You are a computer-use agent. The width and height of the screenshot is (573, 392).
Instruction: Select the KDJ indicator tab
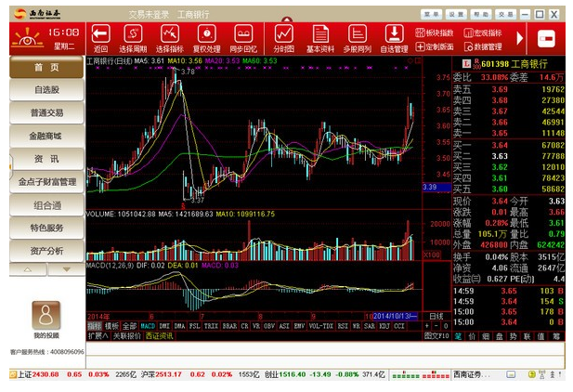pyautogui.click(x=384, y=326)
